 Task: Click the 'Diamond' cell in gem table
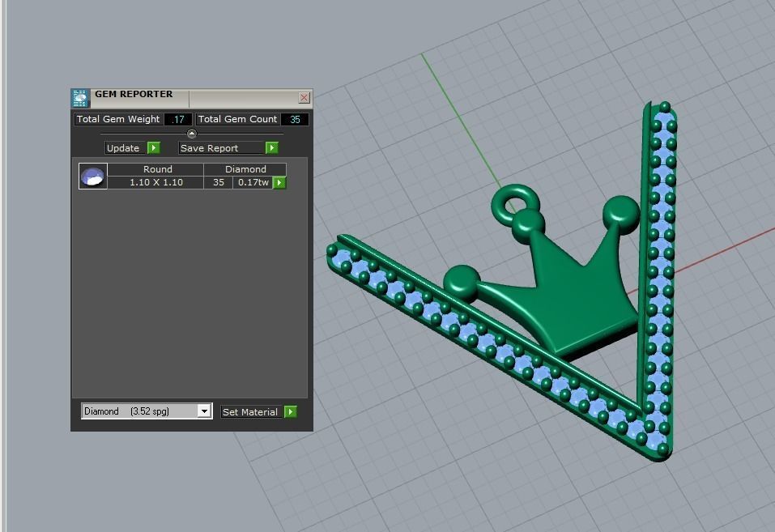coord(245,169)
